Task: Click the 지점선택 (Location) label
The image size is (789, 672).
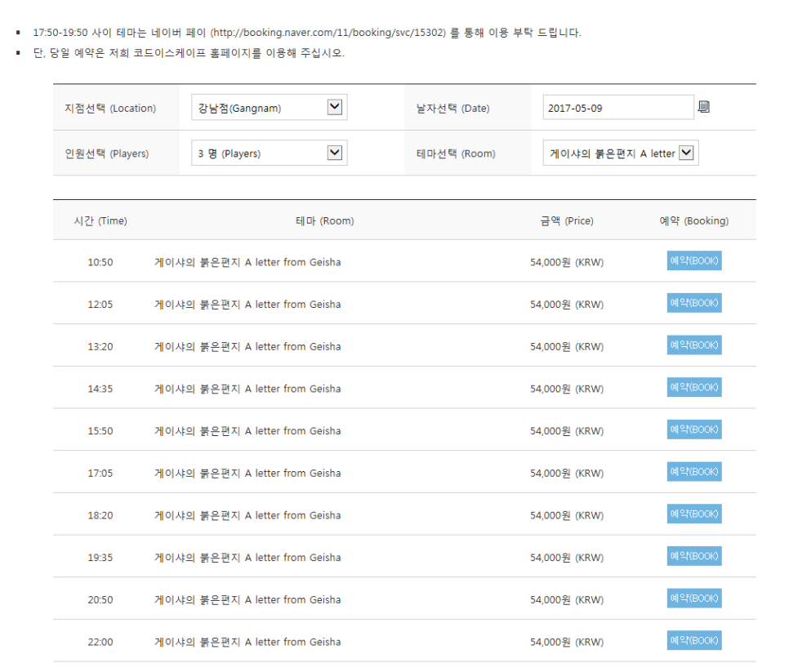Action: click(x=110, y=108)
